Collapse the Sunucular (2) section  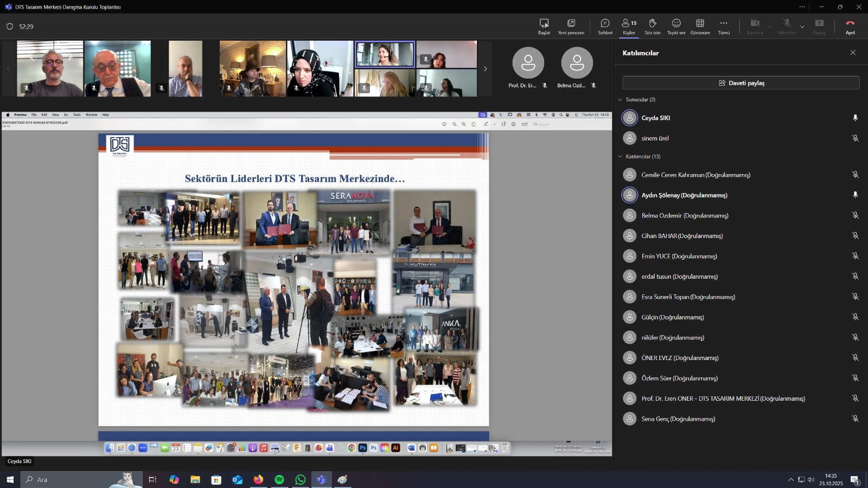pos(620,100)
